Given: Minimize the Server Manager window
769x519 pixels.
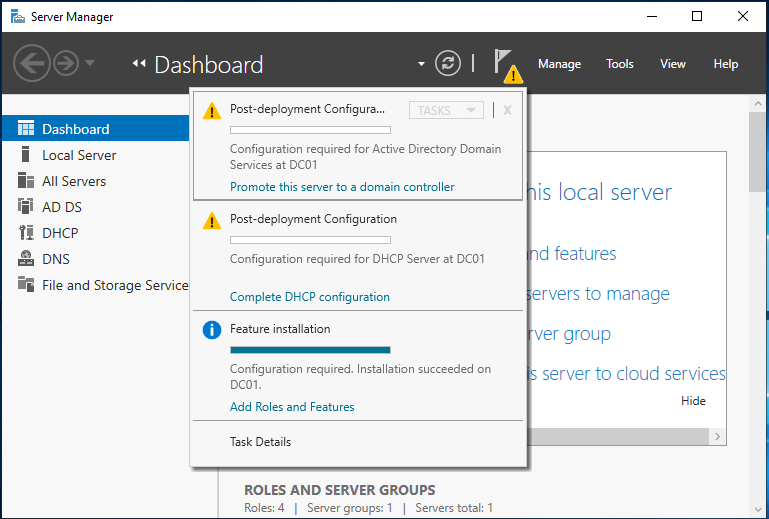Looking at the screenshot, I should tap(652, 16).
